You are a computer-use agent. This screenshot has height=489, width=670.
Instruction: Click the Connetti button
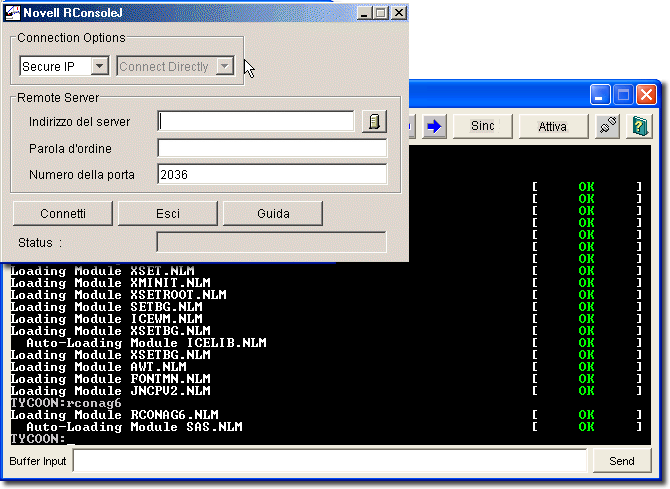click(x=63, y=213)
